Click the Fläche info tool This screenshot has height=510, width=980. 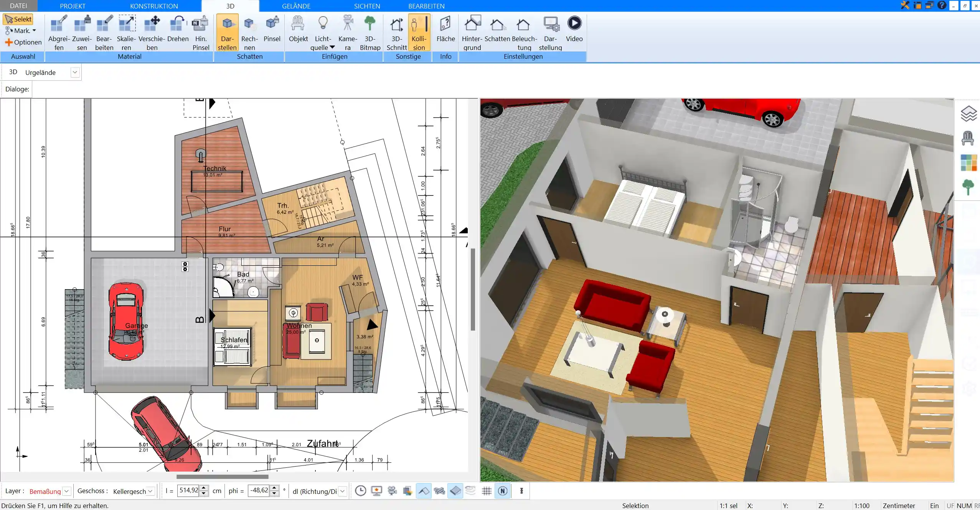(x=445, y=29)
